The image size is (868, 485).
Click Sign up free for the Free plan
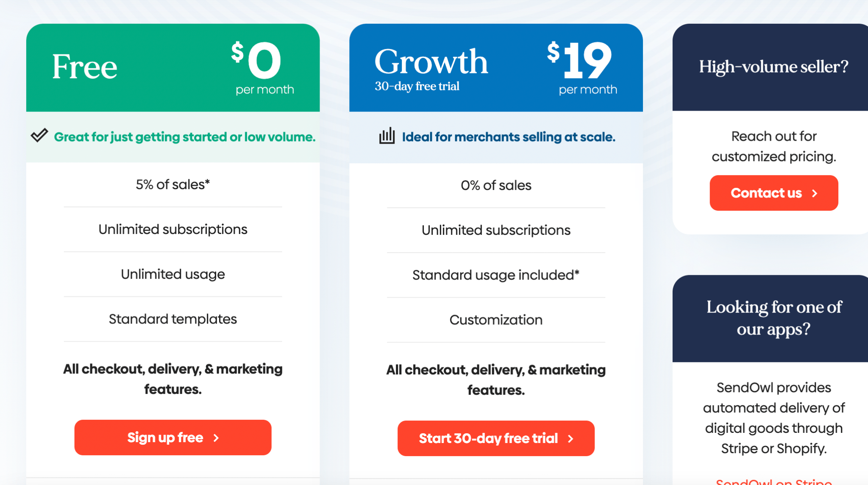173,438
